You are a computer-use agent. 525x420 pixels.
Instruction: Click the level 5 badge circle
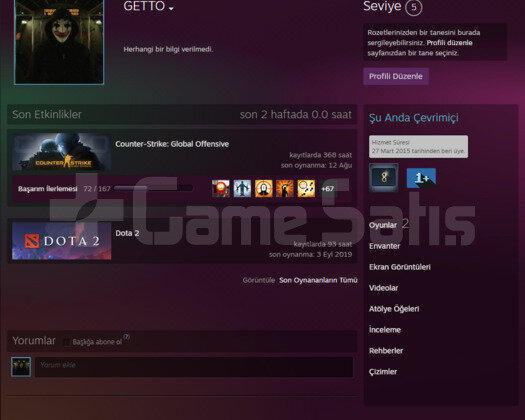click(x=414, y=7)
